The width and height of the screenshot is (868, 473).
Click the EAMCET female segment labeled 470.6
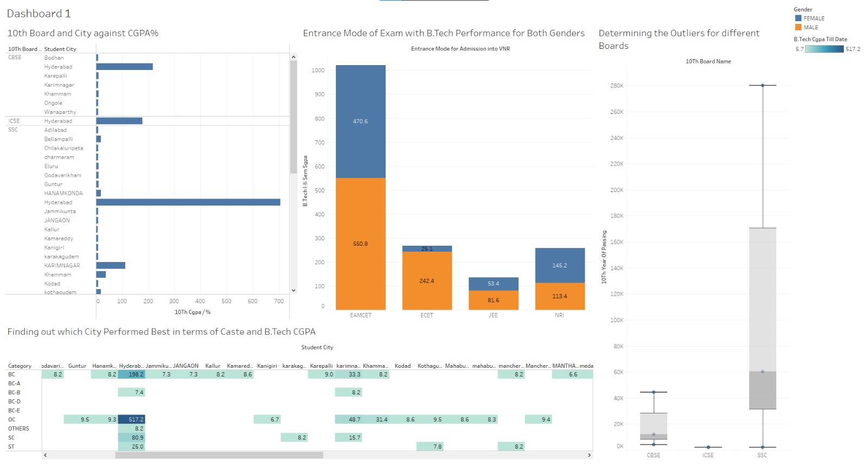361,122
